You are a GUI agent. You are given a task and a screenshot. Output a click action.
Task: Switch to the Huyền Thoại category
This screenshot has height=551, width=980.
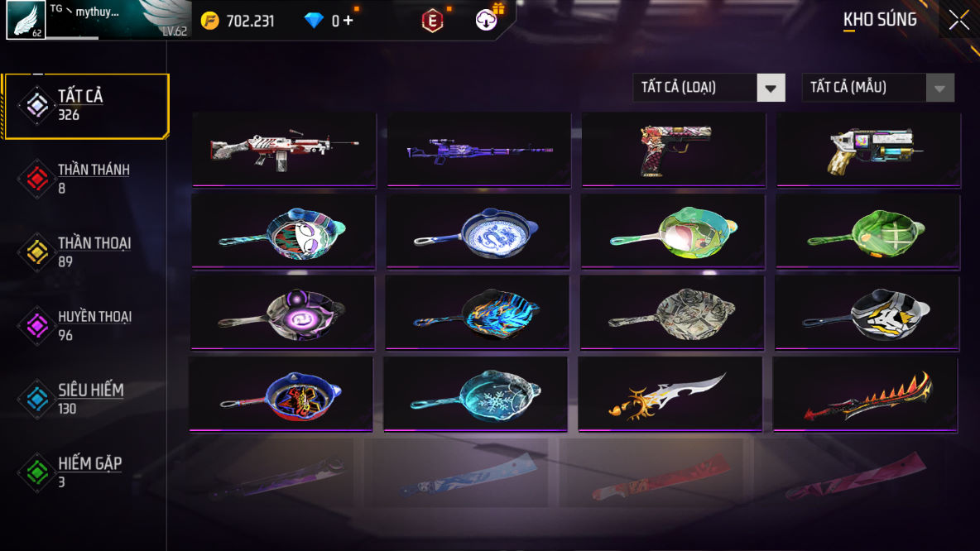click(86, 325)
